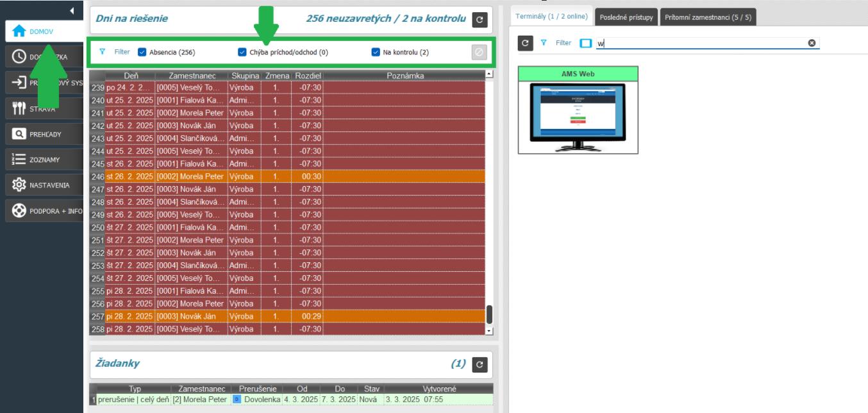Click the Dochádzka clock icon

coord(19,57)
